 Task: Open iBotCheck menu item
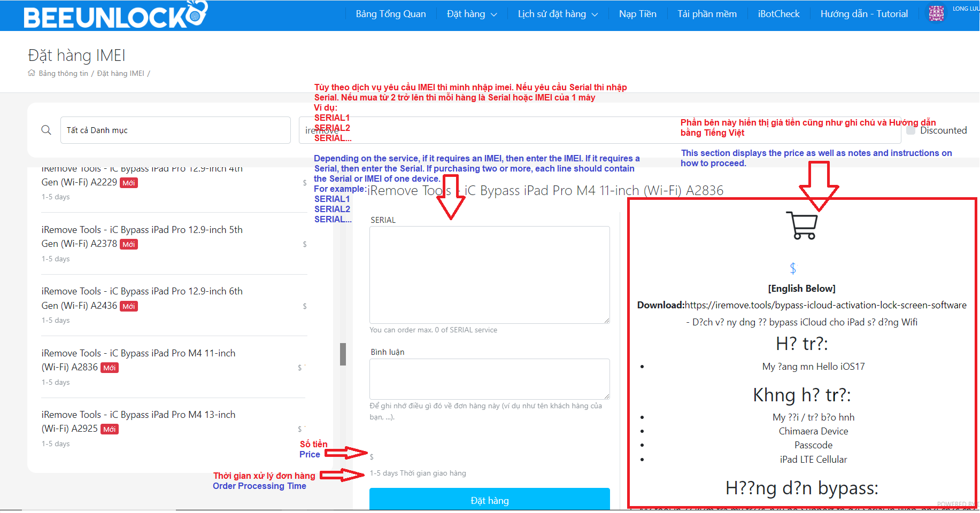[778, 14]
